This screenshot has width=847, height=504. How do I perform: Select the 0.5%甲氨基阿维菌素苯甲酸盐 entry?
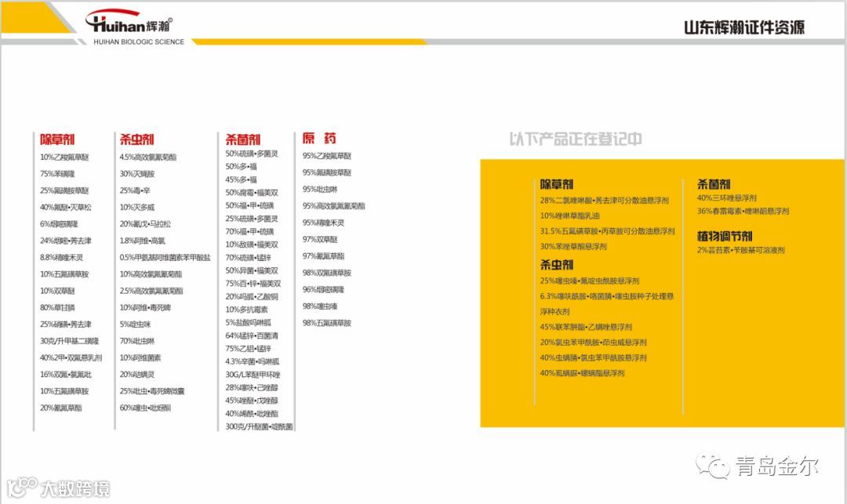click(x=165, y=257)
